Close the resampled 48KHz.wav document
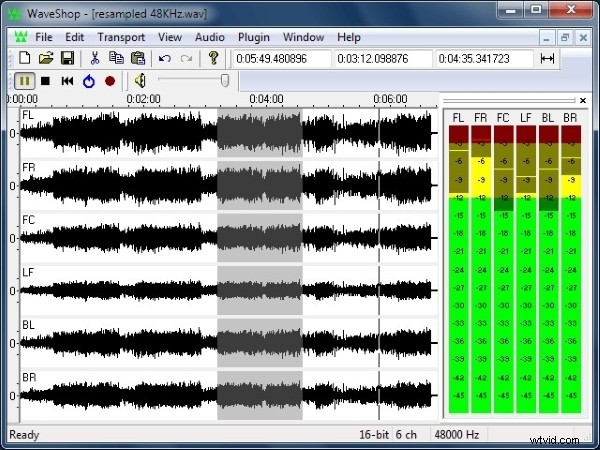Viewport: 600px width, 450px height. pyautogui.click(x=583, y=38)
